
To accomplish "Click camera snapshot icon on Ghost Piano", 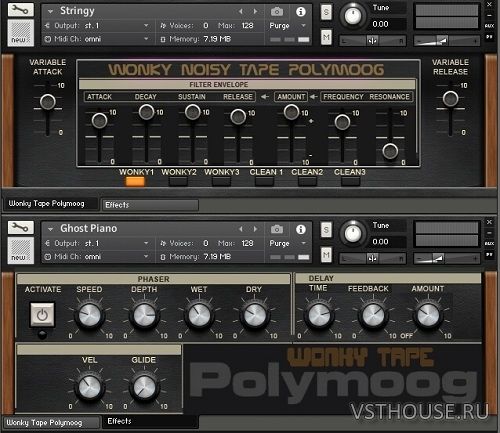I will (277, 229).
